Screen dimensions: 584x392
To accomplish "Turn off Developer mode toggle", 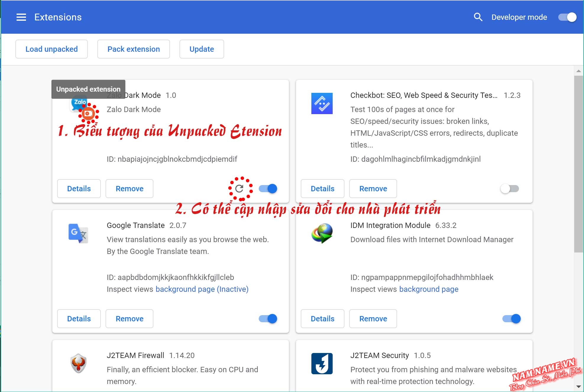I will point(567,17).
